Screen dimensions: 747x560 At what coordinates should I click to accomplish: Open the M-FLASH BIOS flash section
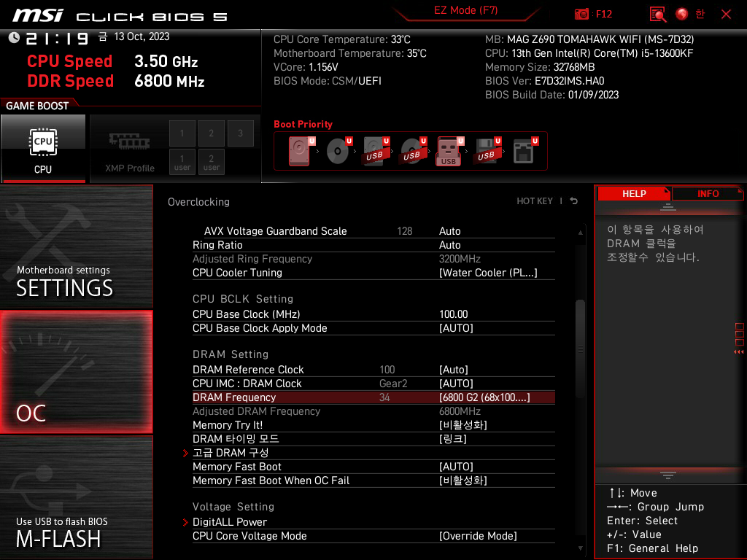[76, 497]
